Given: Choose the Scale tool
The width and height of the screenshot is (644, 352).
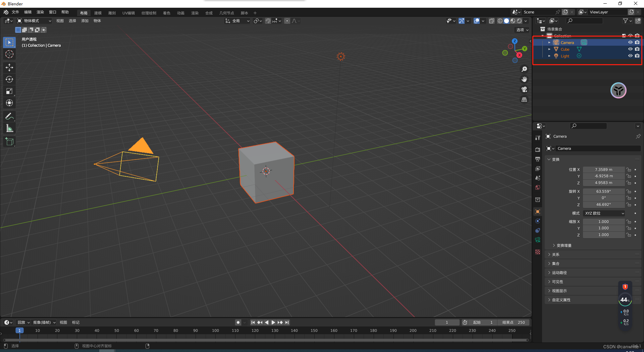Looking at the screenshot, I should pyautogui.click(x=9, y=91).
